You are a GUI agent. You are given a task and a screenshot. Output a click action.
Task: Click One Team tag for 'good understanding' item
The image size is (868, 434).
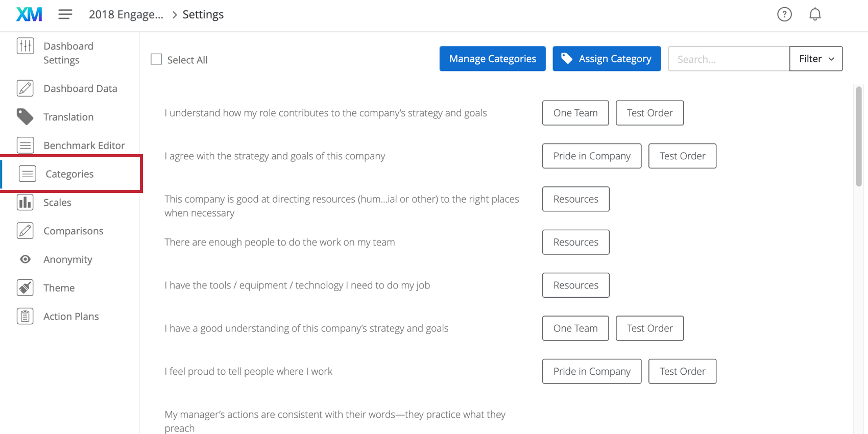pos(575,328)
